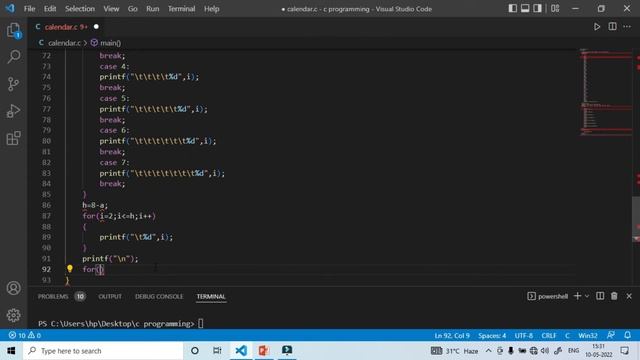Open the View menu
The width and height of the screenshot is (640, 360).
(111, 9)
